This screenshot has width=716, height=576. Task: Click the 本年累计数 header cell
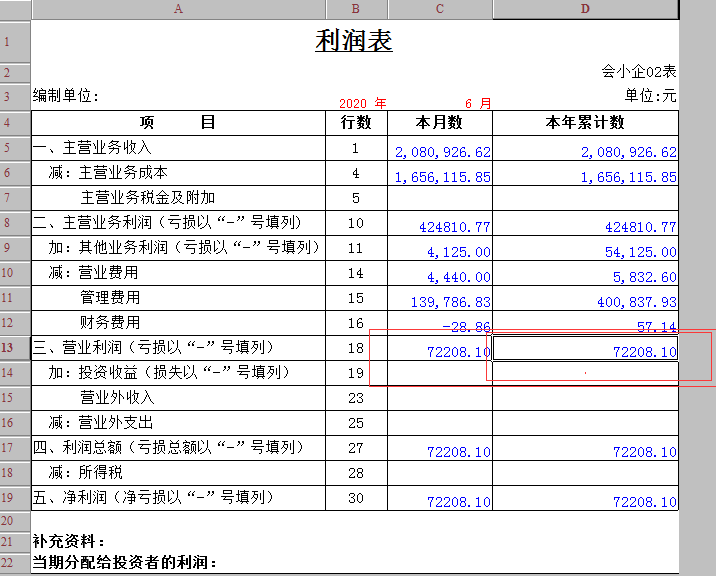(x=585, y=123)
